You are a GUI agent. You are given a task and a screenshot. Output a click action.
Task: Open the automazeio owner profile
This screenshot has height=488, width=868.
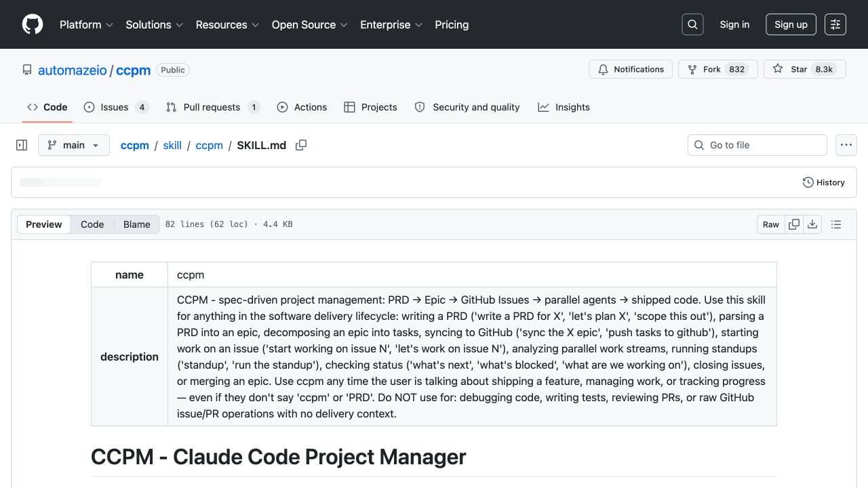[73, 70]
